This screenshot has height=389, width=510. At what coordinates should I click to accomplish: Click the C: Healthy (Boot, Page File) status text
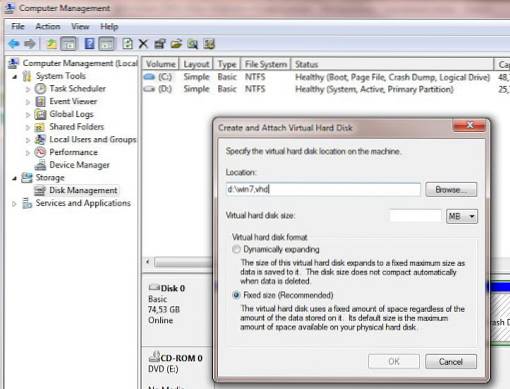pos(392,77)
